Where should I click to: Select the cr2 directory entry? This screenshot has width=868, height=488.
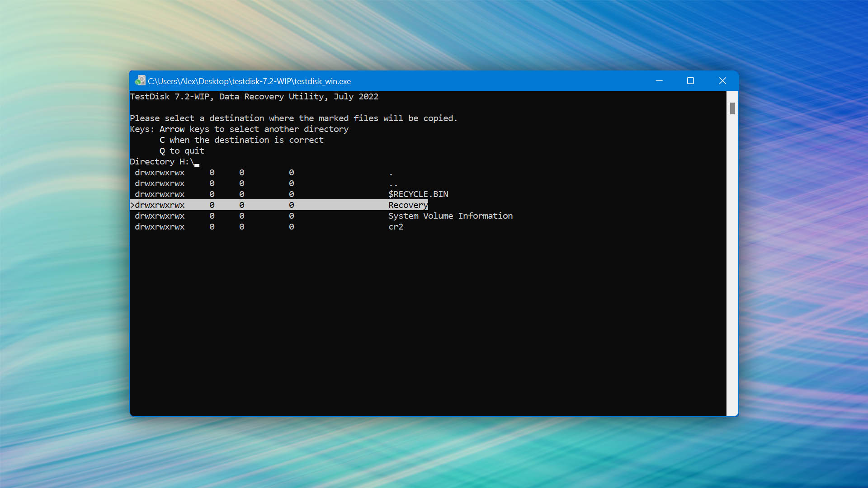pos(396,227)
